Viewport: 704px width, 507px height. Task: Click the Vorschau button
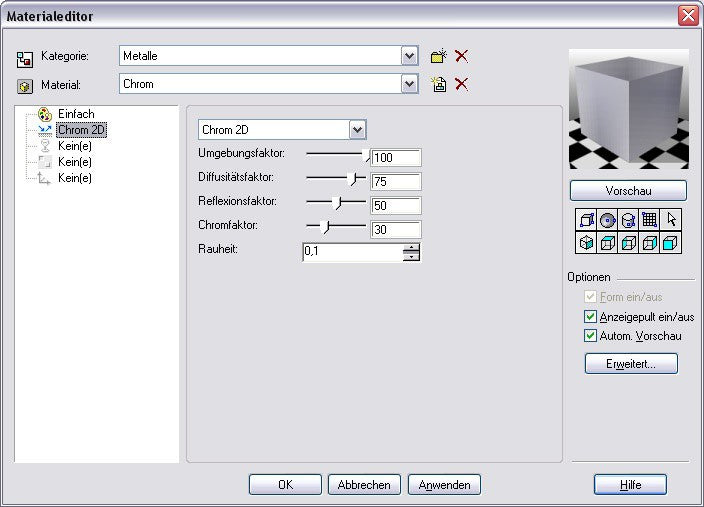628,190
